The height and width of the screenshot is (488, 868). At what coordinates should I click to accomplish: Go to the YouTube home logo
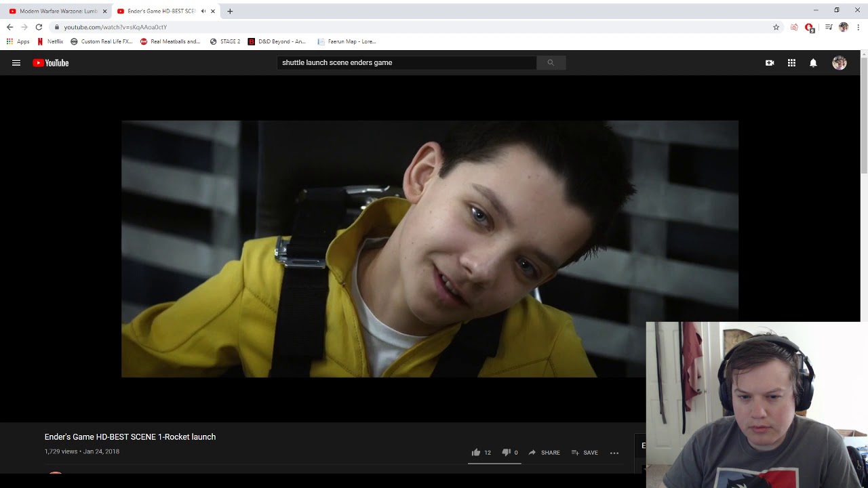click(51, 63)
